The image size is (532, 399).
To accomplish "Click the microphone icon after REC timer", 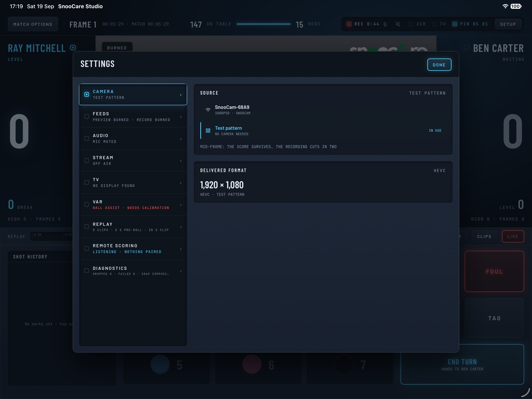I will (x=385, y=24).
